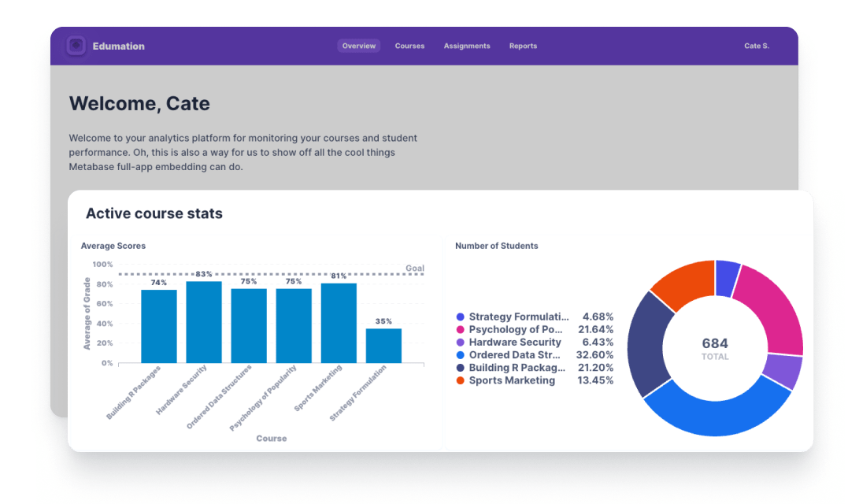848x504 pixels.
Task: Click the 32.60% legend value
Action: click(595, 355)
